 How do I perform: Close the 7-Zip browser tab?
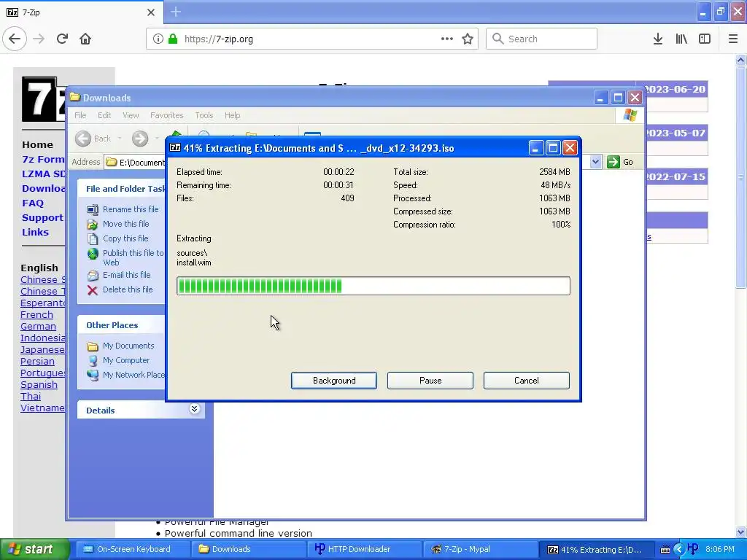(151, 12)
